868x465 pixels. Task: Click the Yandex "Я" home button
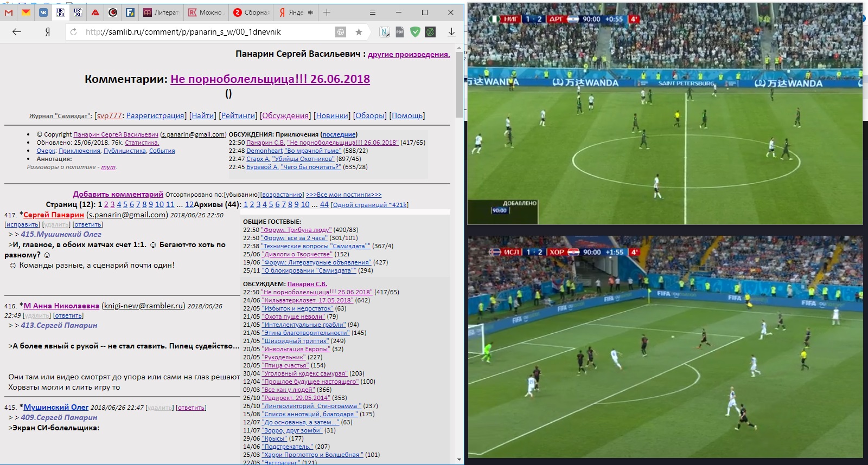pos(48,32)
